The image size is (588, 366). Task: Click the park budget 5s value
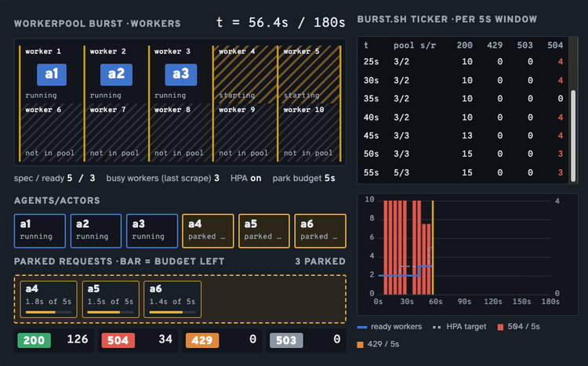(329, 178)
